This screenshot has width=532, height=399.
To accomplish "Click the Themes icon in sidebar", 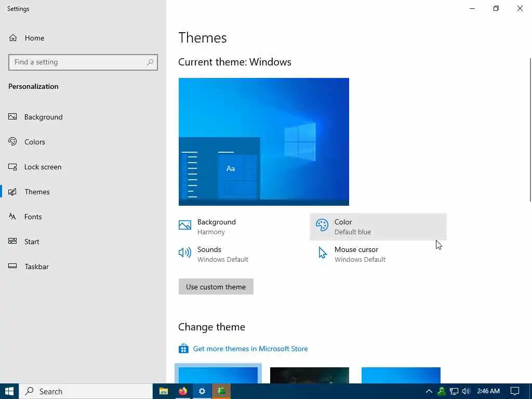I will point(12,192).
